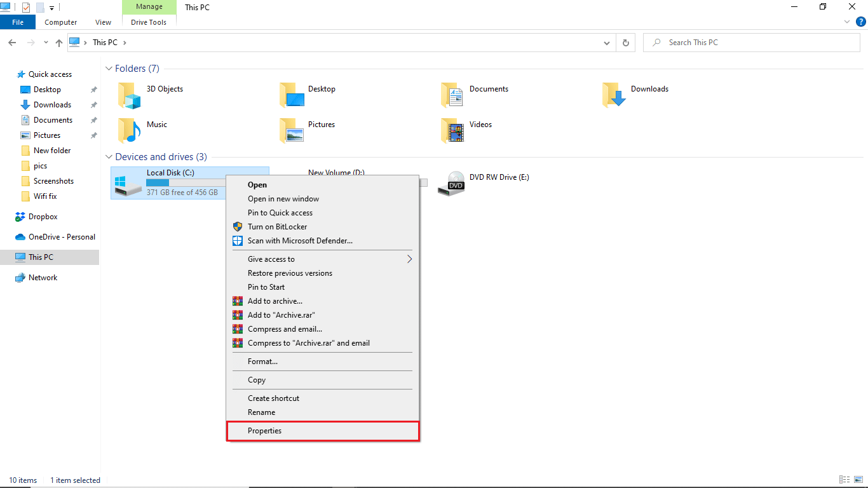
Task: Click bold Open menu entry
Action: (x=323, y=185)
